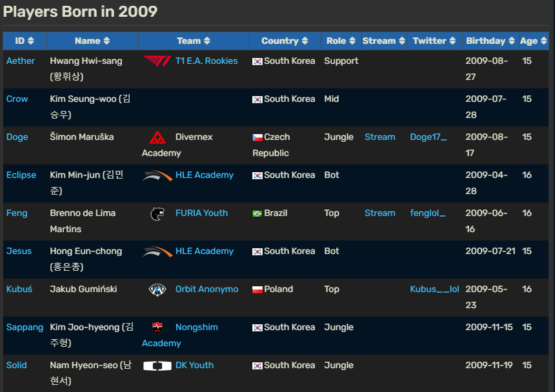Open Doge's Stream link
Screen dimensions: 555x392
tap(380, 137)
